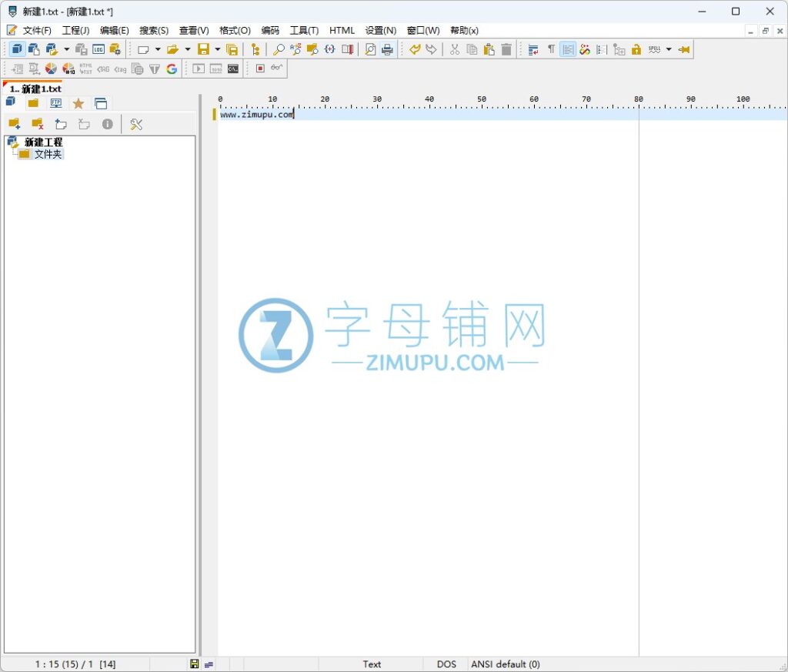Click the Save file floppy disk icon
The height and width of the screenshot is (672, 788).
203,49
